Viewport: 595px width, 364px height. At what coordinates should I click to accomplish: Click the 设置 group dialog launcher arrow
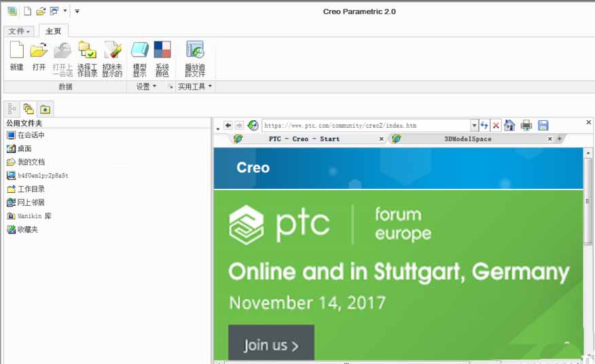point(170,87)
